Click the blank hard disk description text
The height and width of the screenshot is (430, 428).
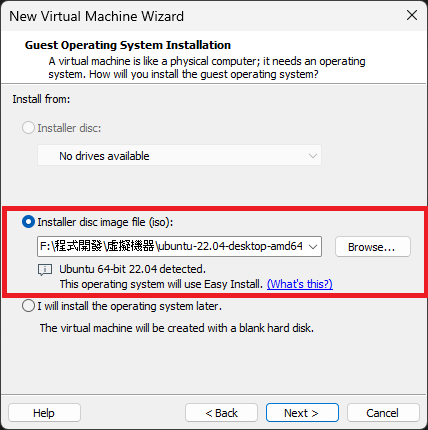pos(177,328)
